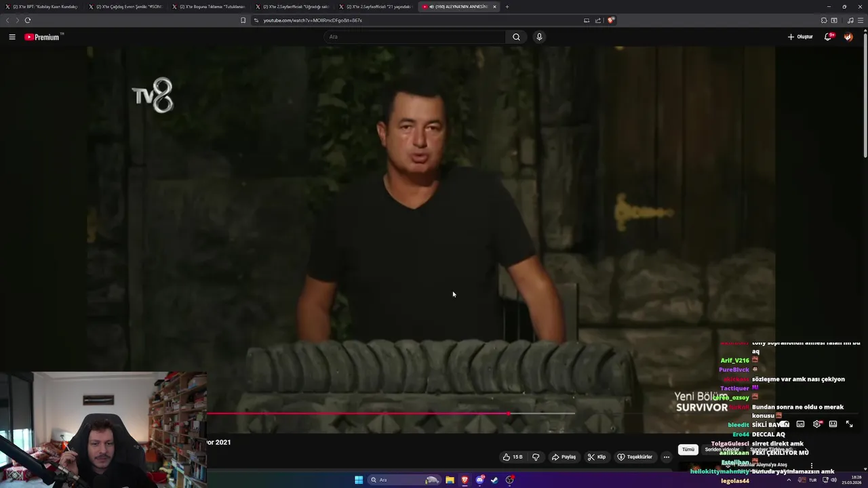
Task: Switch to the '21 yaşındaki' 2.Sayfaofficial tab
Action: tap(376, 7)
